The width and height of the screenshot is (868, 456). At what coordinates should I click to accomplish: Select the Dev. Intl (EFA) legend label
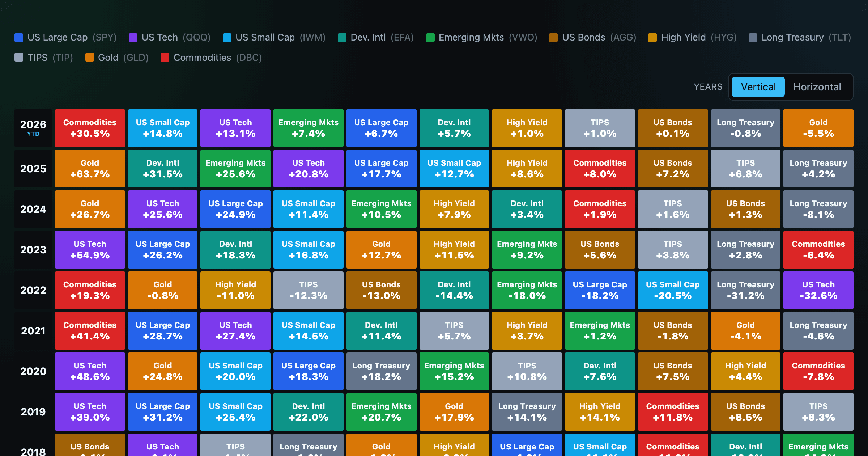[382, 38]
